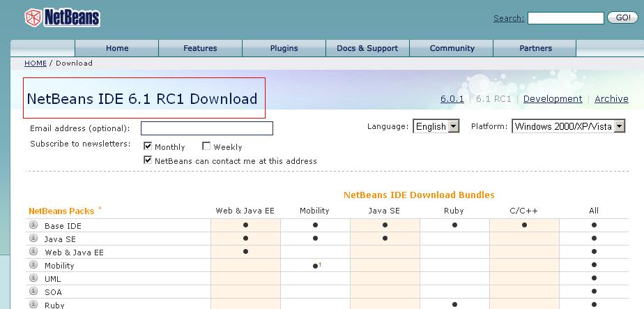This screenshot has width=644, height=309.
Task: Click in the Email address field
Action: (x=207, y=128)
